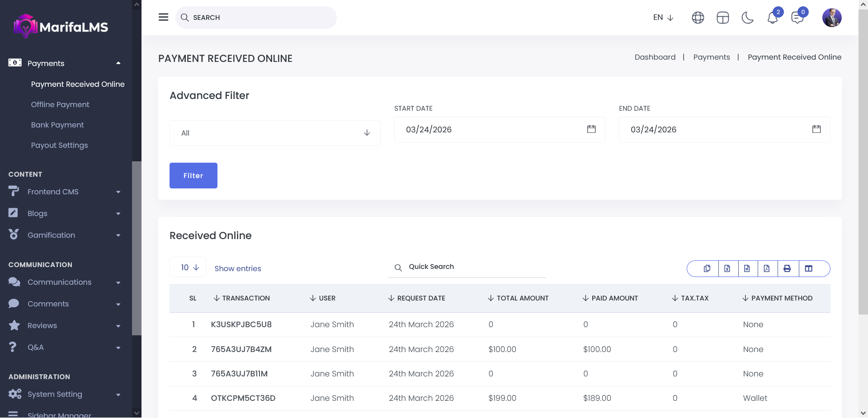Copy the table to clipboard
This screenshot has width=868, height=418.
pyautogui.click(x=707, y=268)
